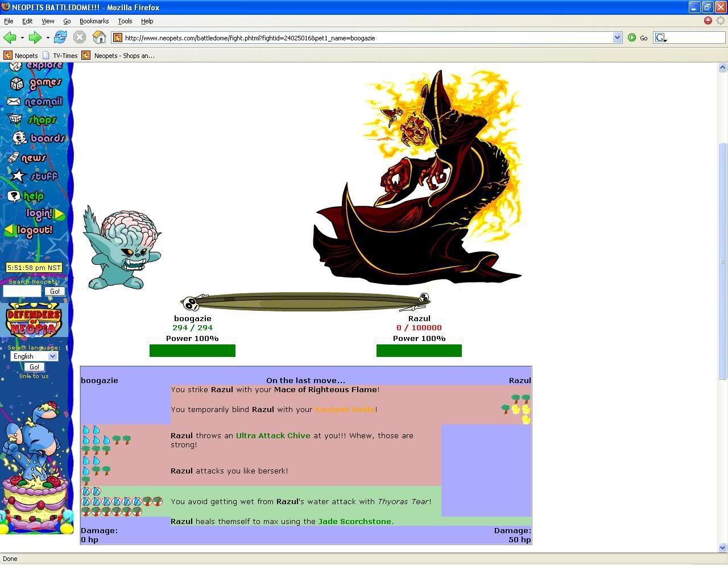728x582 pixels.
Task: Click the Search Neopets text field
Action: (x=22, y=291)
